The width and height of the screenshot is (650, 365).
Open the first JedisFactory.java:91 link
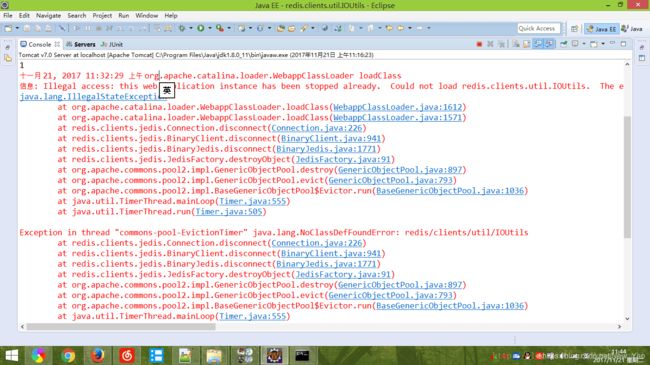pyautogui.click(x=343, y=159)
